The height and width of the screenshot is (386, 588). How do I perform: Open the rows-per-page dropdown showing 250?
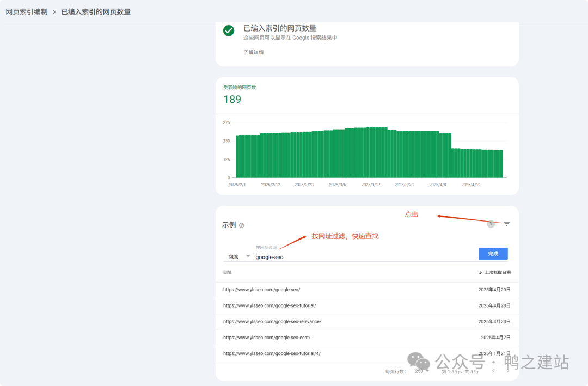(x=419, y=371)
